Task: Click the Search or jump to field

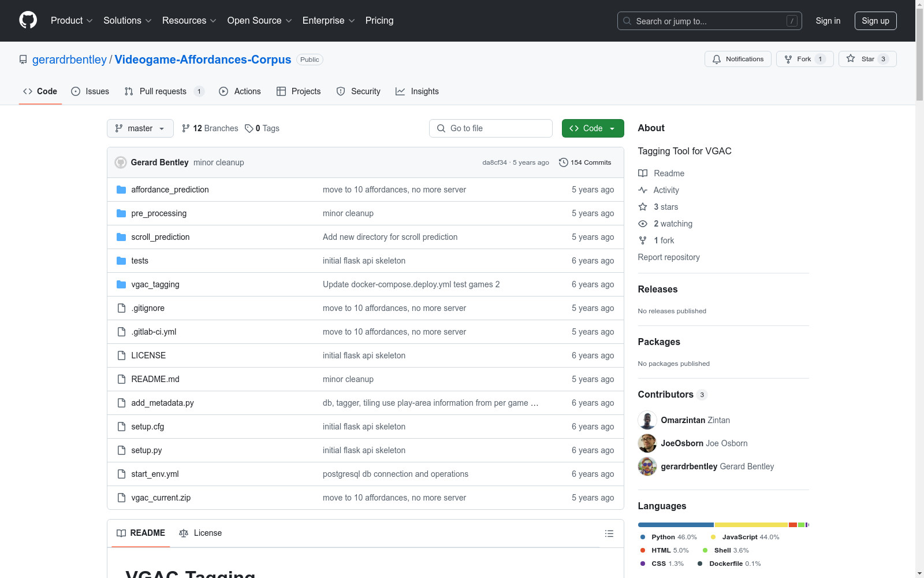Action: click(x=710, y=21)
